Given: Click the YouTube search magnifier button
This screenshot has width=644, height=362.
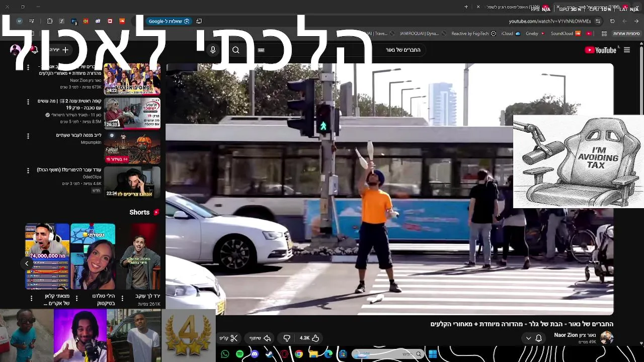Looking at the screenshot, I should [235, 50].
